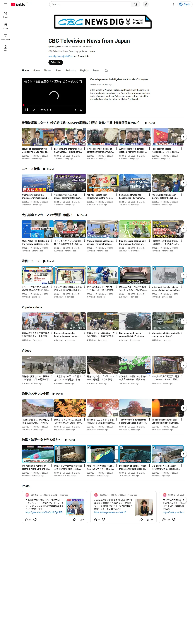Pause the featured video player
The image size is (195, 644).
pos(26,110)
